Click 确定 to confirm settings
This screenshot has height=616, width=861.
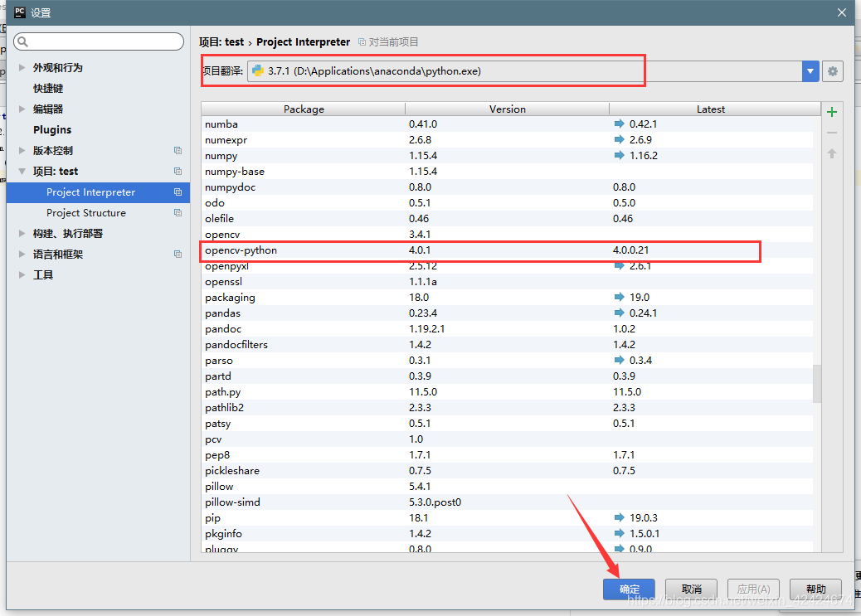[629, 589]
